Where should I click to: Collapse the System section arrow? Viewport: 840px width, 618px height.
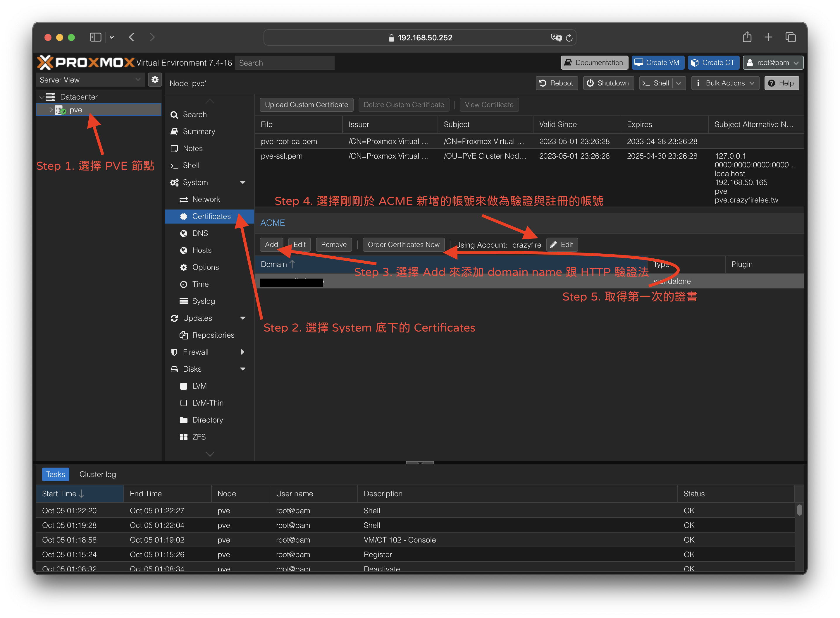[x=243, y=183]
